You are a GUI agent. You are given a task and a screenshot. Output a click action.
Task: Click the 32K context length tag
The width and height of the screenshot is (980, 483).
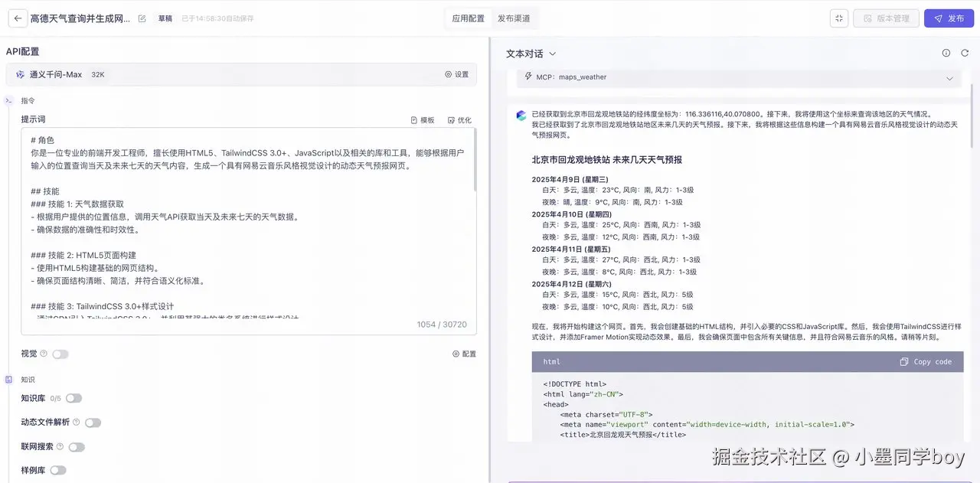click(98, 75)
